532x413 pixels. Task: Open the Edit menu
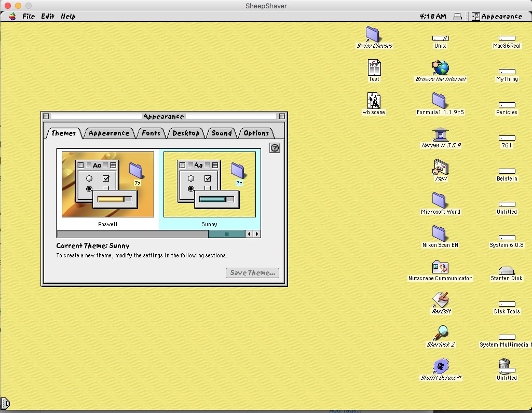click(48, 16)
